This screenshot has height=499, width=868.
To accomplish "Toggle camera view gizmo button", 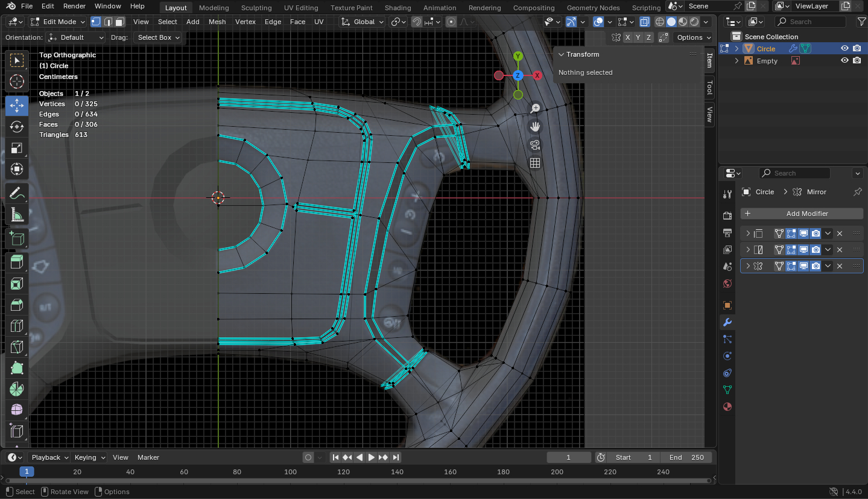I will [534, 145].
